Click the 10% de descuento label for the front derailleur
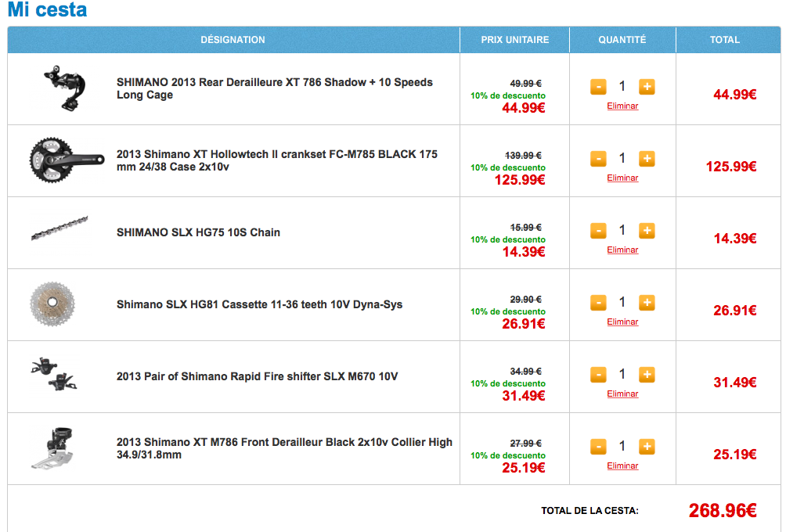786x532 pixels. click(508, 455)
